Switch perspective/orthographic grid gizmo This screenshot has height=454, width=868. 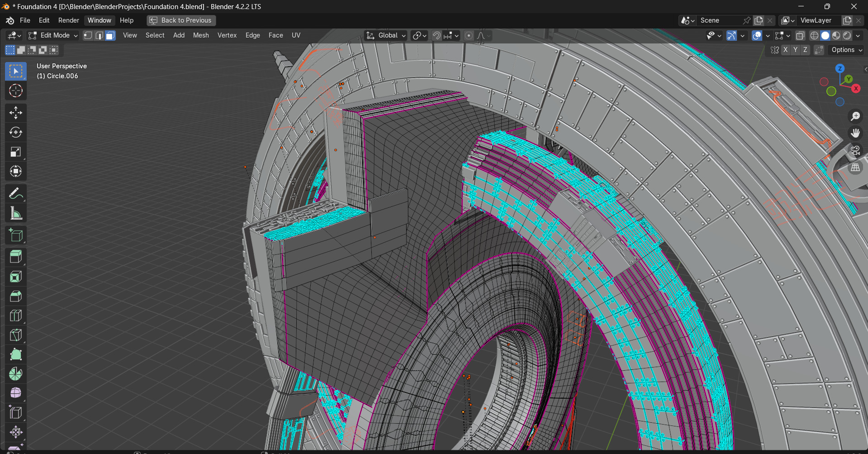coord(855,167)
